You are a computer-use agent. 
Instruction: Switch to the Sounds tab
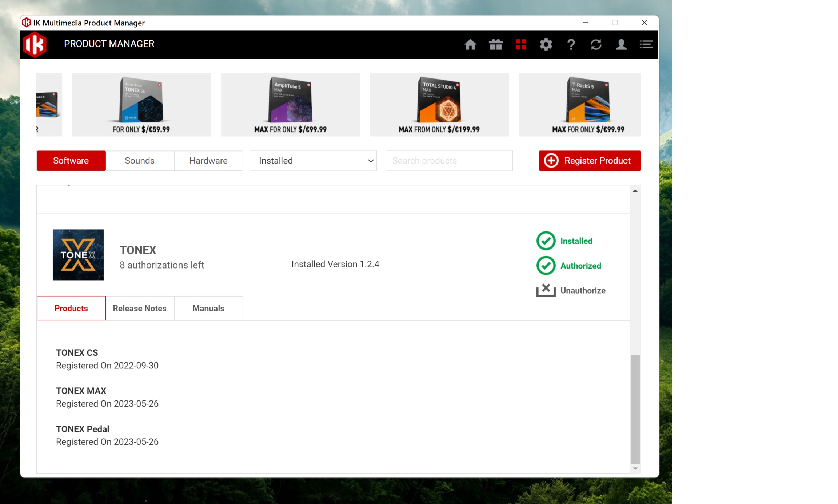coord(140,161)
